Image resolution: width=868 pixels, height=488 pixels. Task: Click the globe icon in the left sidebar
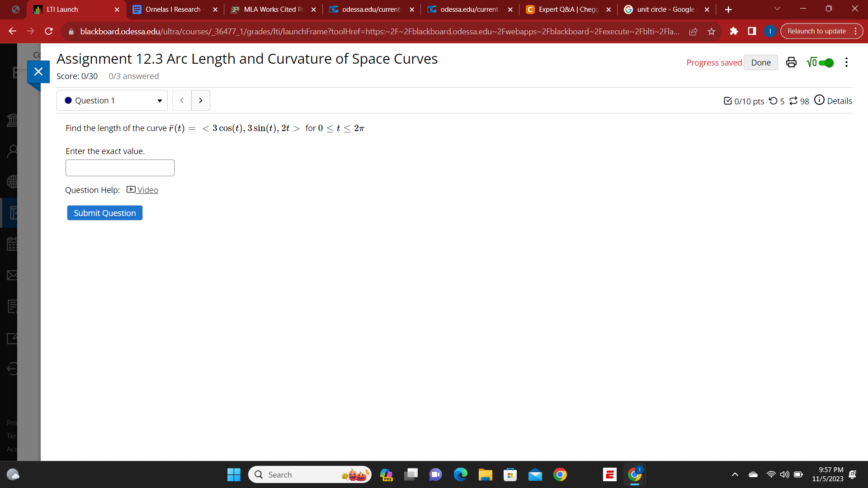coord(12,182)
